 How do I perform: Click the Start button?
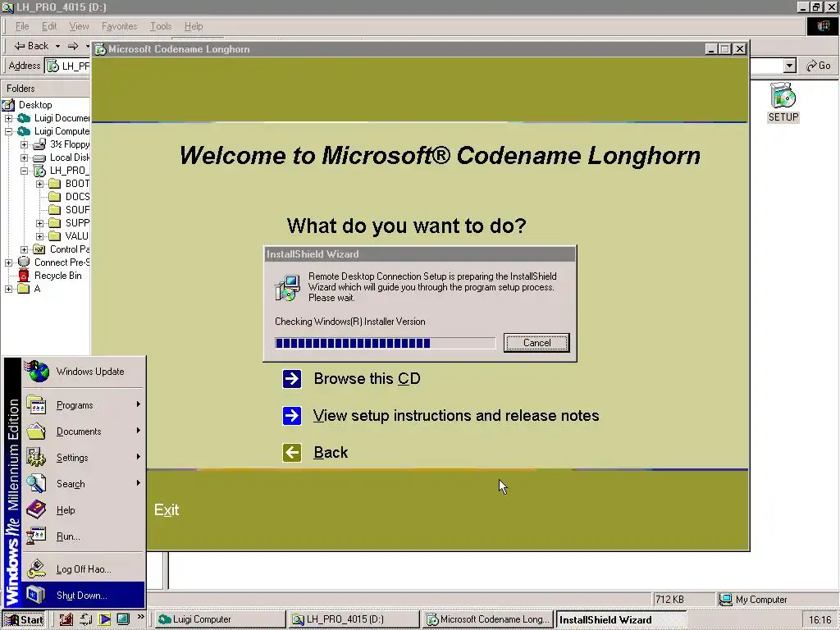[x=23, y=619]
